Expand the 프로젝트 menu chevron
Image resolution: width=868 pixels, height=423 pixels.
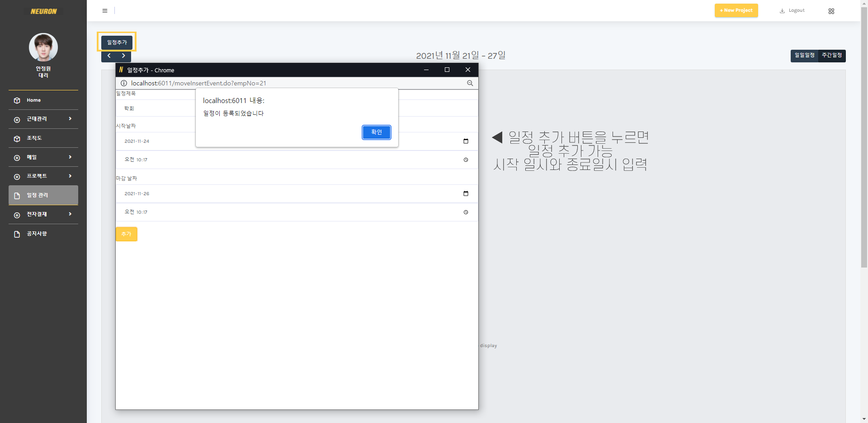click(70, 176)
